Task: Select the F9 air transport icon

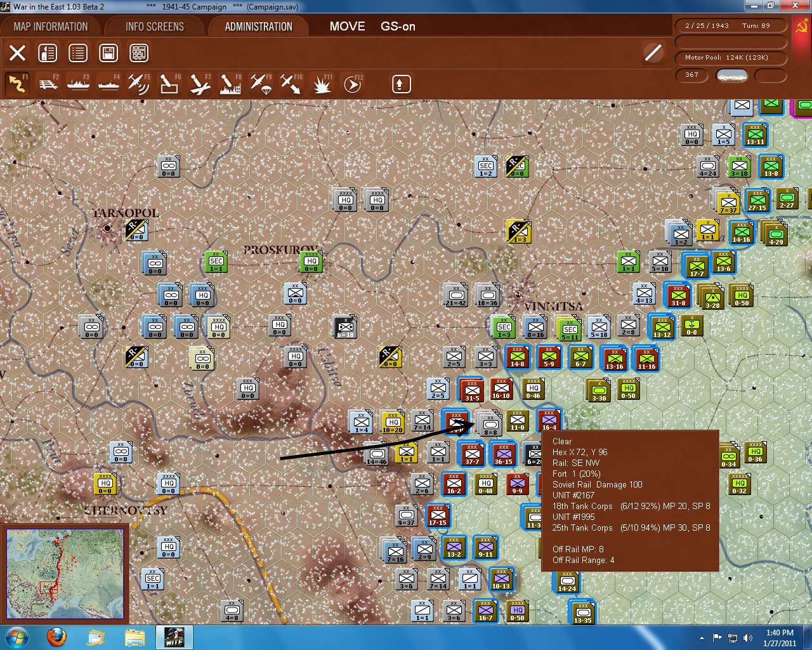Action: pos(261,84)
